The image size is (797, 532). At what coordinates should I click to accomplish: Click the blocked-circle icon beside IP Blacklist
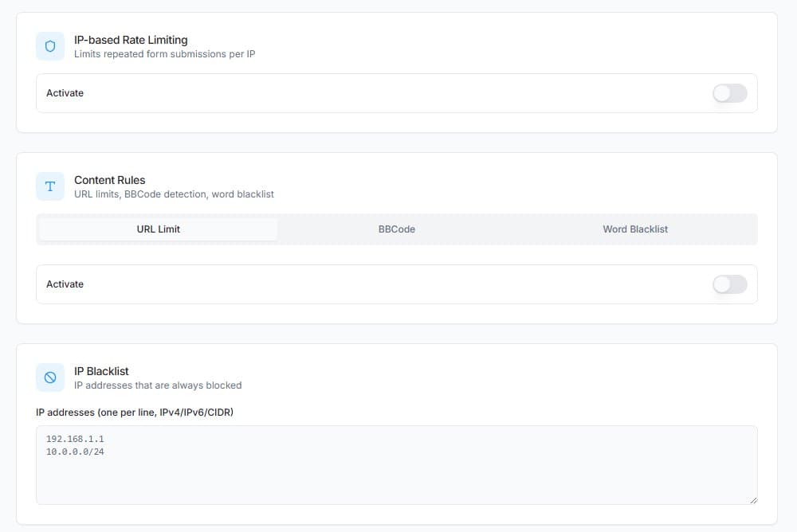pyautogui.click(x=50, y=377)
